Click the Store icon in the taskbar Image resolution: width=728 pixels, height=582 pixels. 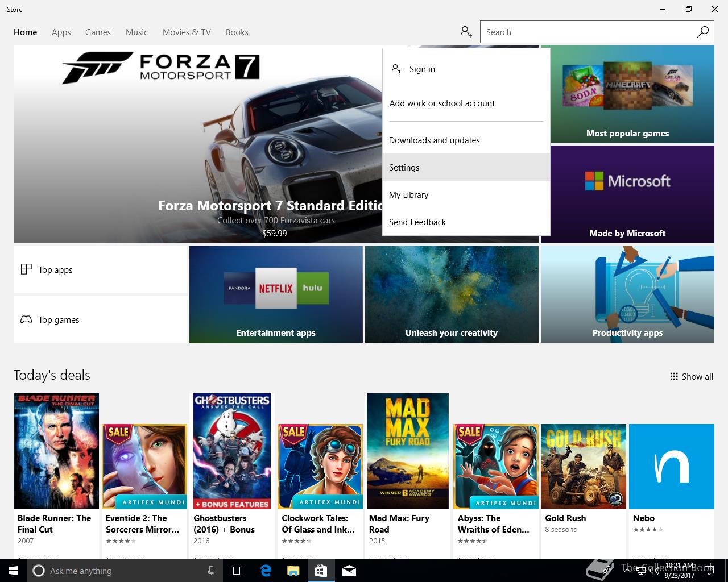321,571
